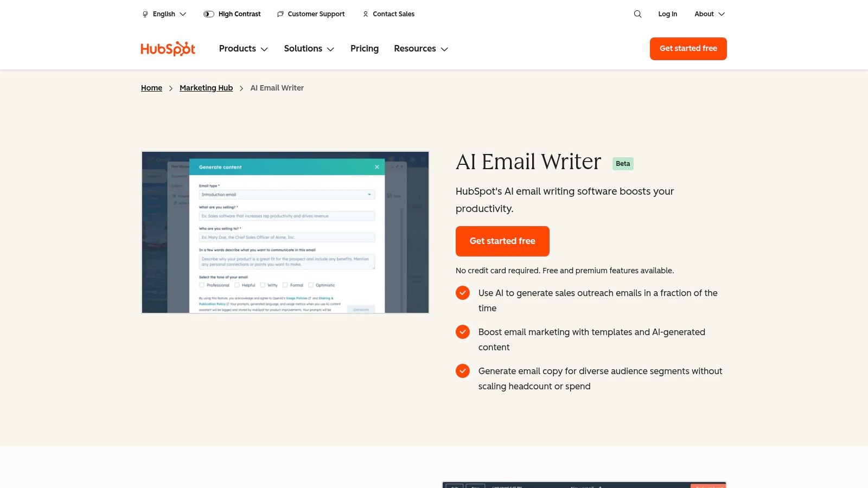Image resolution: width=868 pixels, height=488 pixels.
Task: Click Log in link
Action: click(667, 14)
